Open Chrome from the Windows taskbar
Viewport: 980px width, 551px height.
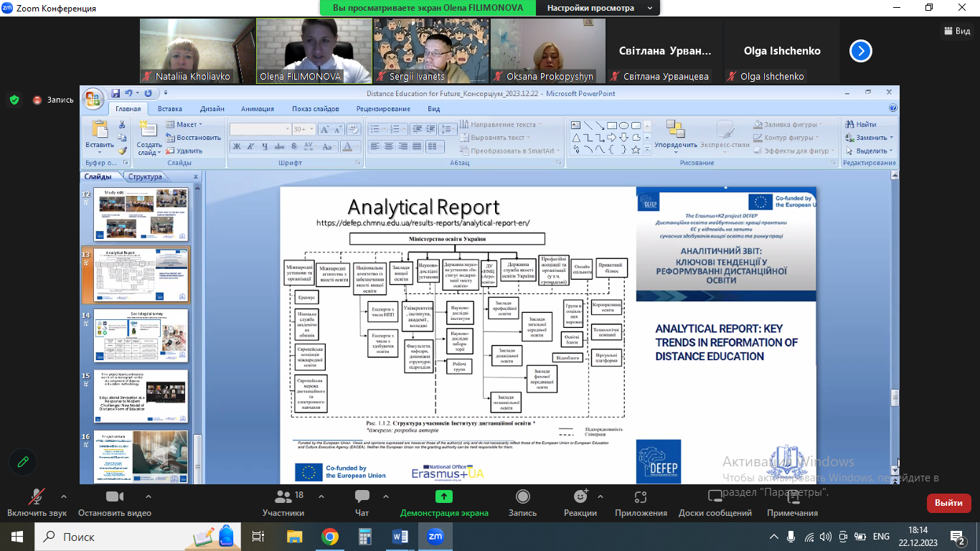click(x=329, y=536)
